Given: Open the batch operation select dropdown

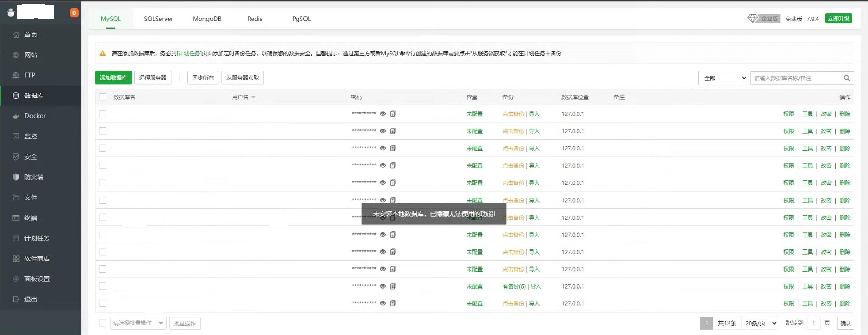Looking at the screenshot, I should point(138,323).
